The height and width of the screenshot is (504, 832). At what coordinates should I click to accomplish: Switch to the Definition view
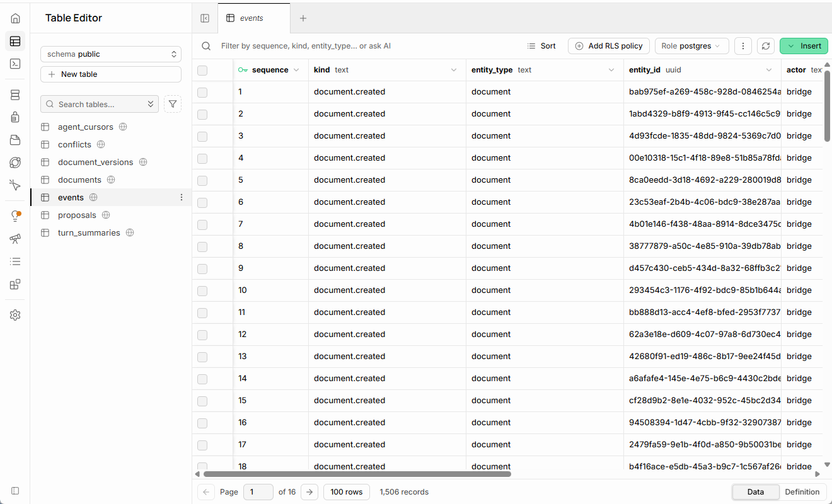pos(802,492)
